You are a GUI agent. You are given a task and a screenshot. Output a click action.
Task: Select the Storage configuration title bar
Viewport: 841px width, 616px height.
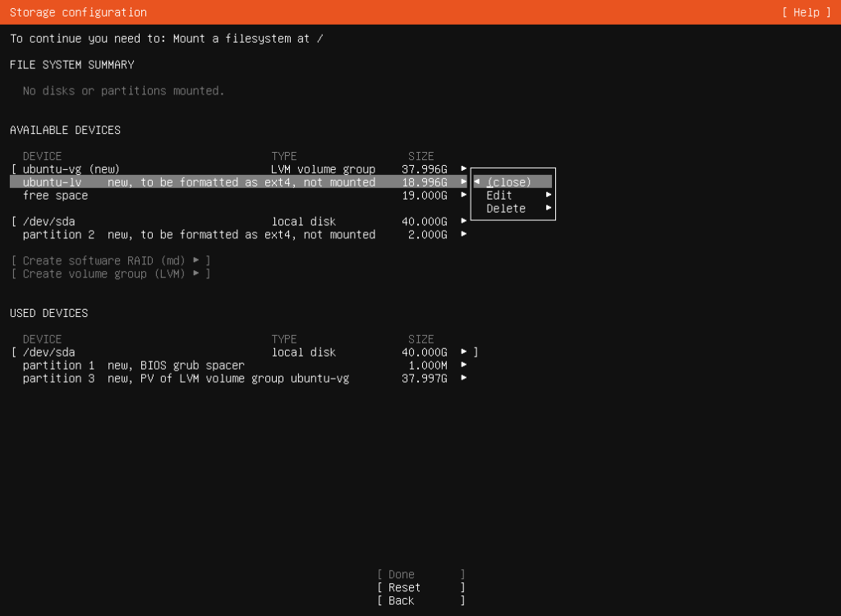(74, 12)
